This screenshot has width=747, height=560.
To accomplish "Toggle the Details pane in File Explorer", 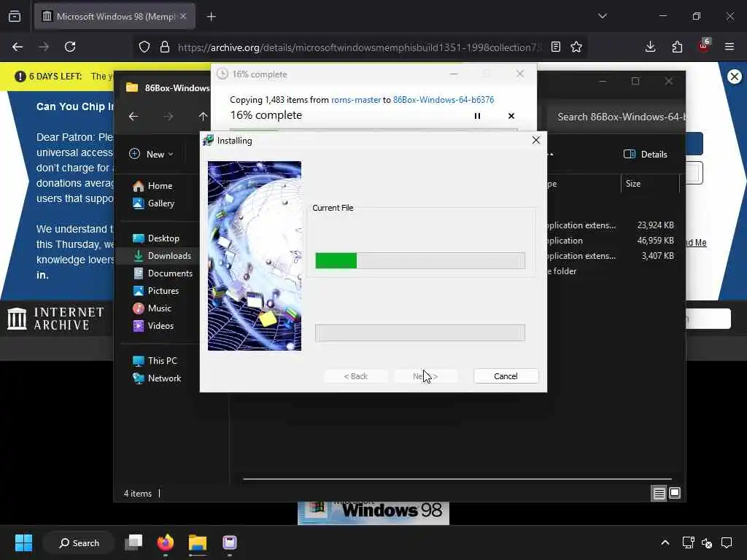I will [645, 155].
